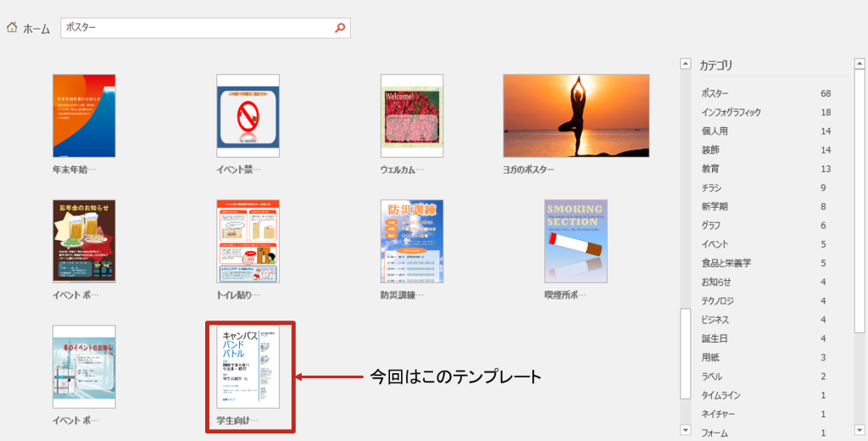Filter templates by ビジネス category
868x441 pixels.
[x=715, y=320]
